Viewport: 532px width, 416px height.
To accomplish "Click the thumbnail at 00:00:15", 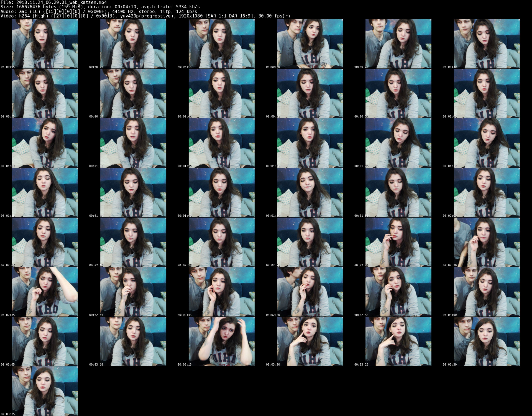I will click(x=222, y=44).
